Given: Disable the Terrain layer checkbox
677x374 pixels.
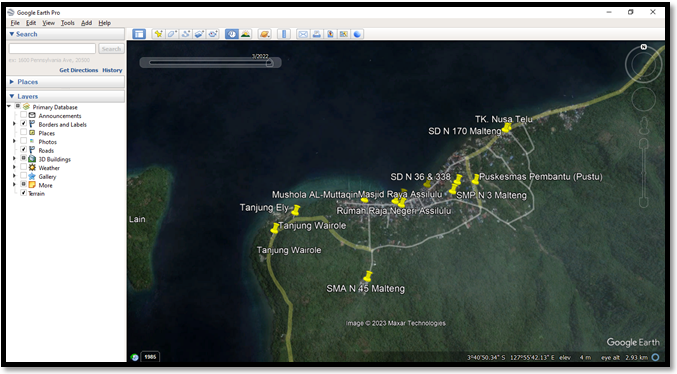Looking at the screenshot, I should [24, 193].
